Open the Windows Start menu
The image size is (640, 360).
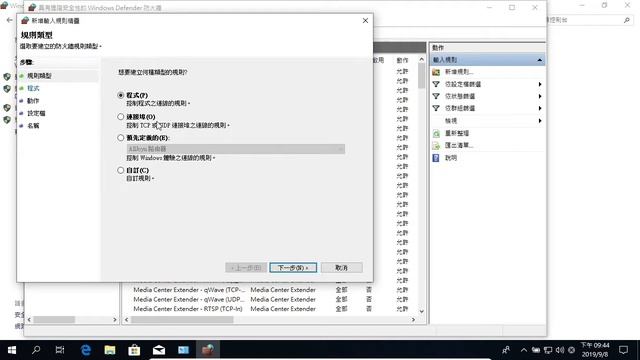pyautogui.click(x=12, y=350)
